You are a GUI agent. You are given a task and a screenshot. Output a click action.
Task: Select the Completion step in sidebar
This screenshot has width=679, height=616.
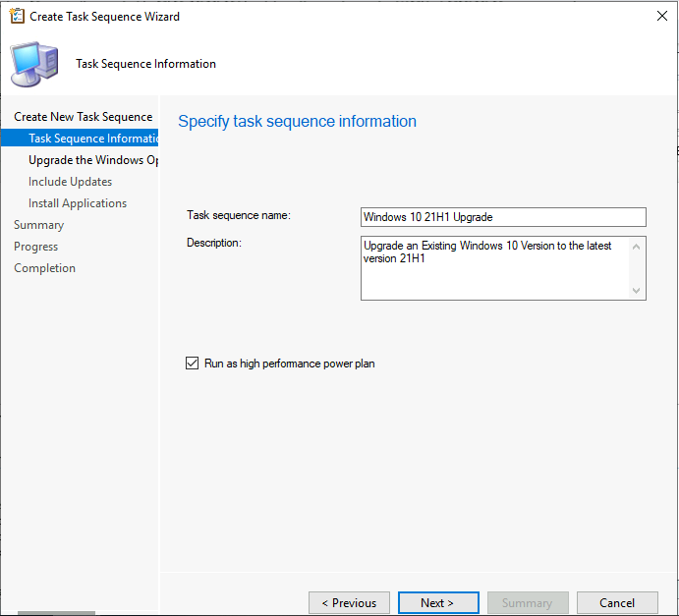44,268
